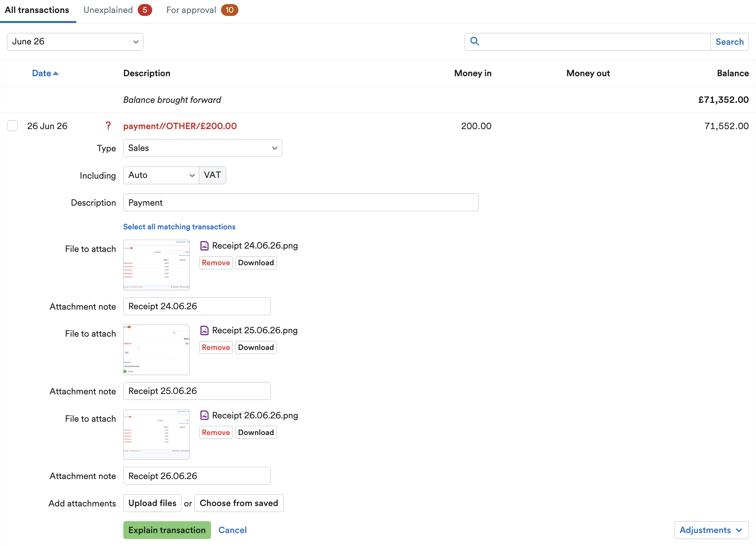Download Receipt 24.06.26.png
This screenshot has height=546, width=756.
256,263
